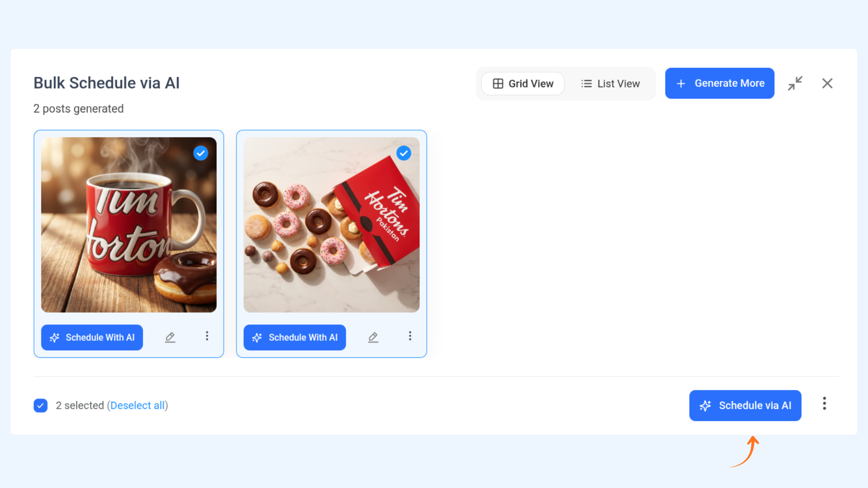This screenshot has width=868, height=488.
Task: Click sparkle icon on Schedule via AI button
Action: (x=705, y=406)
